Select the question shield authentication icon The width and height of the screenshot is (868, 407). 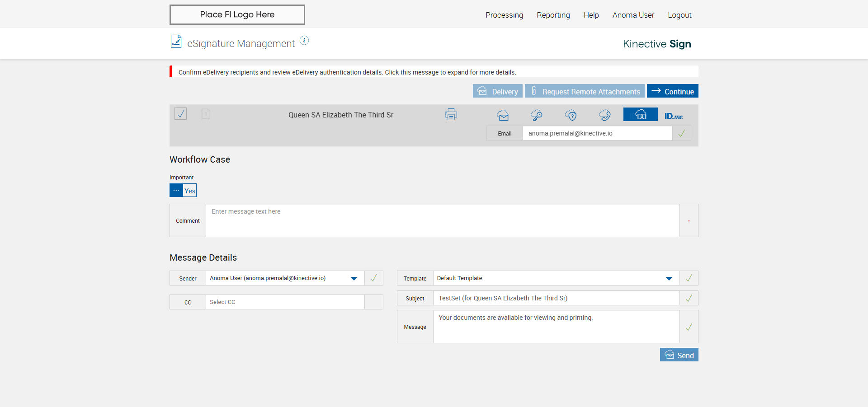[x=571, y=115]
